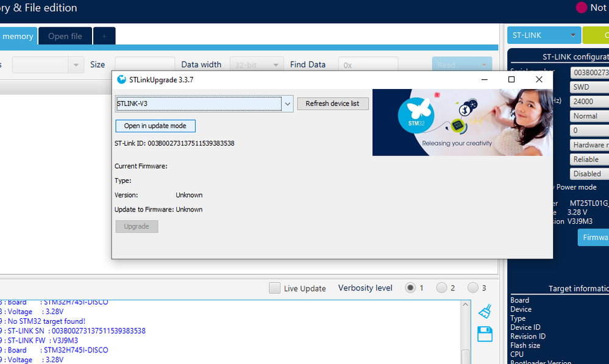The image size is (609, 364).
Task: Click the Size input field
Action: point(145,65)
